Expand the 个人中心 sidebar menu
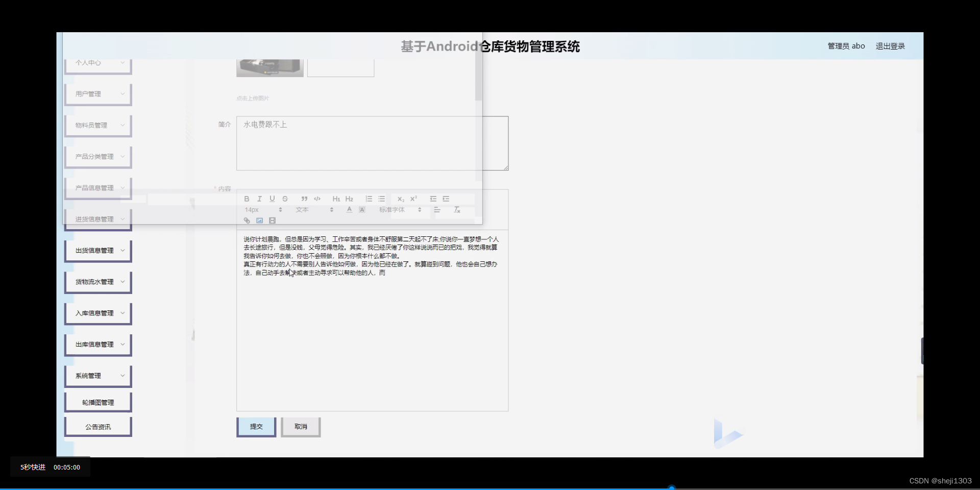This screenshot has width=980, height=490. (97, 63)
